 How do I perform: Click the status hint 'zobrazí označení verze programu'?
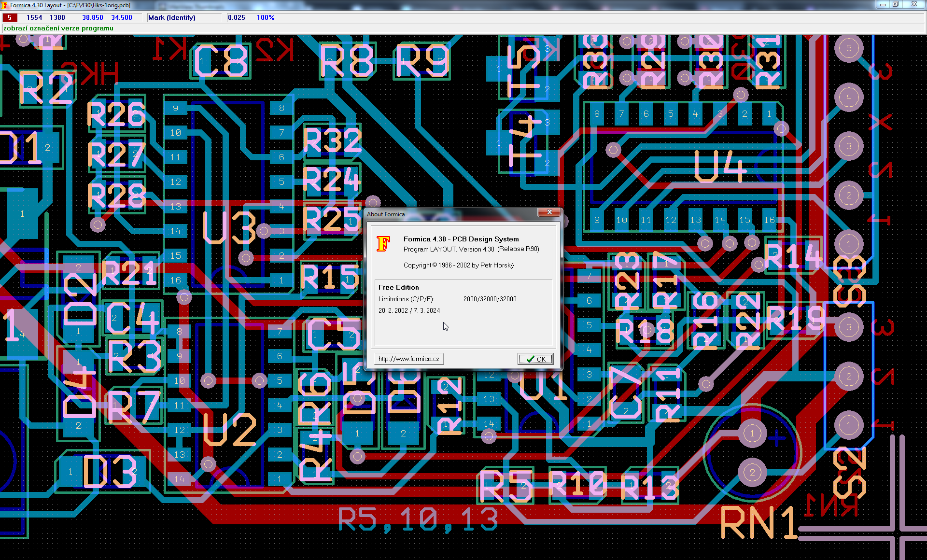[58, 28]
